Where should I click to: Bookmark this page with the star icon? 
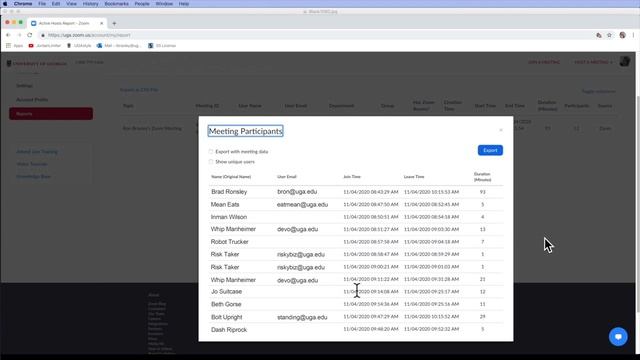tap(609, 35)
